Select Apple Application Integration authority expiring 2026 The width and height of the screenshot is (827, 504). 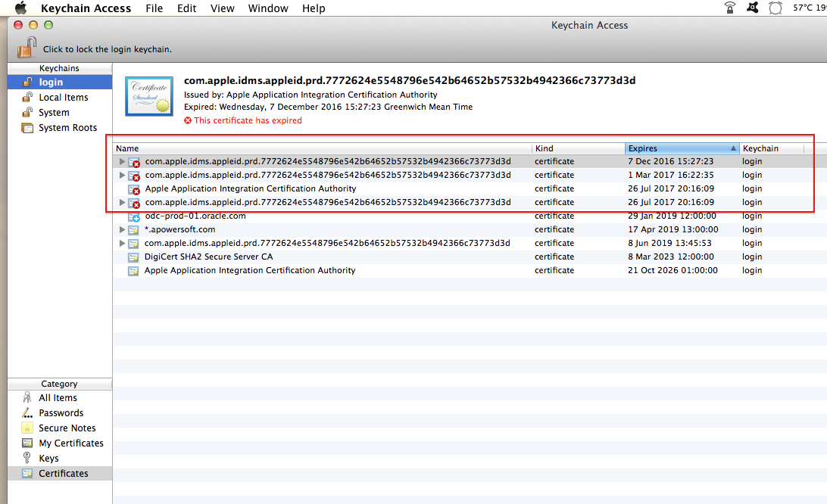[x=250, y=270]
